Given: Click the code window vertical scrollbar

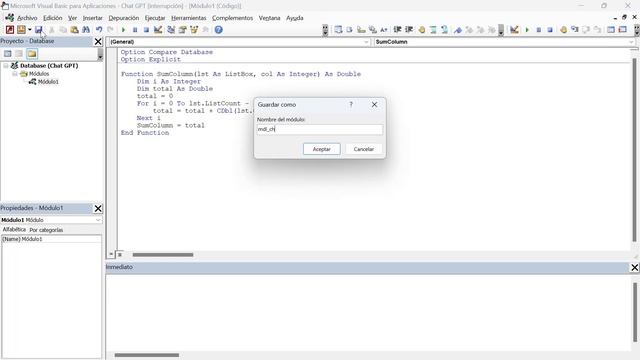Looking at the screenshot, I should coord(634,150).
